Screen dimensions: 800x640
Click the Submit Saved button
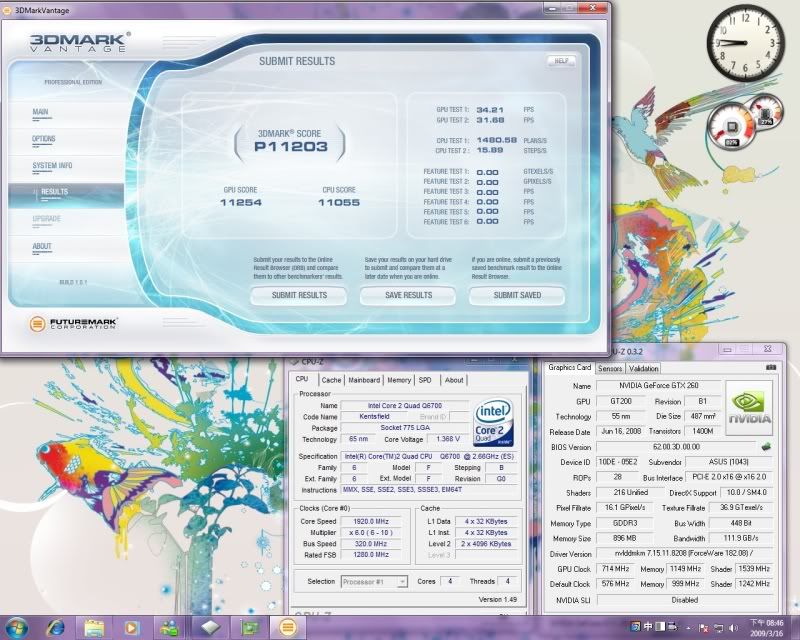[517, 296]
